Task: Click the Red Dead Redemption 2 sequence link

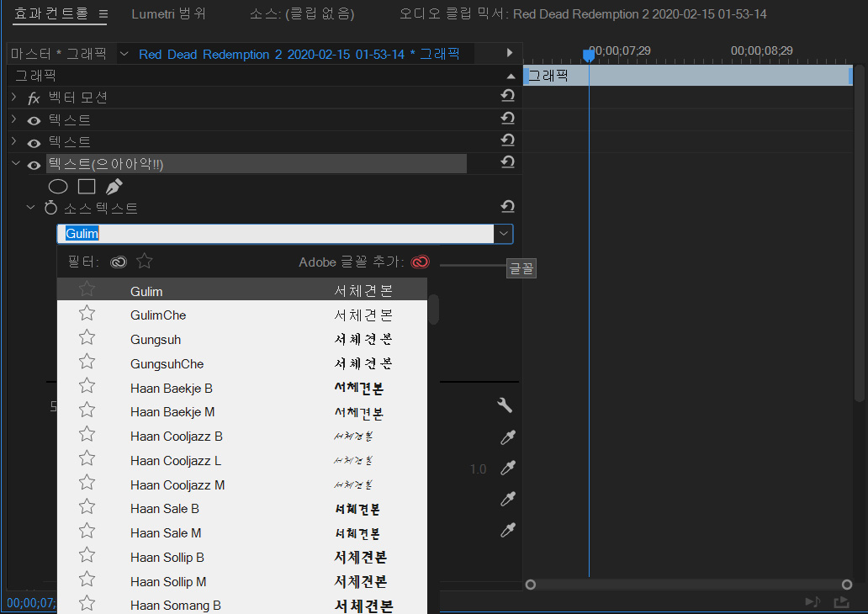Action: pos(299,55)
